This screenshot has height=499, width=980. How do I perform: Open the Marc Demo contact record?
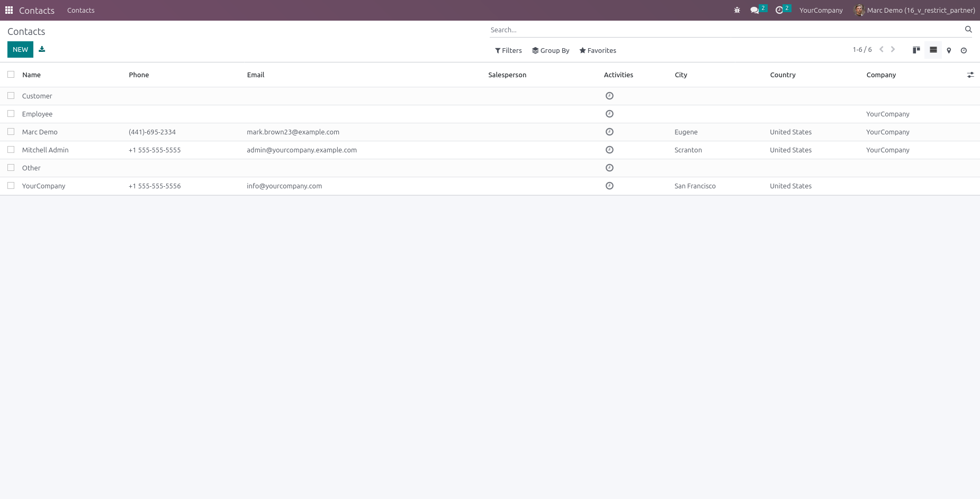(40, 132)
